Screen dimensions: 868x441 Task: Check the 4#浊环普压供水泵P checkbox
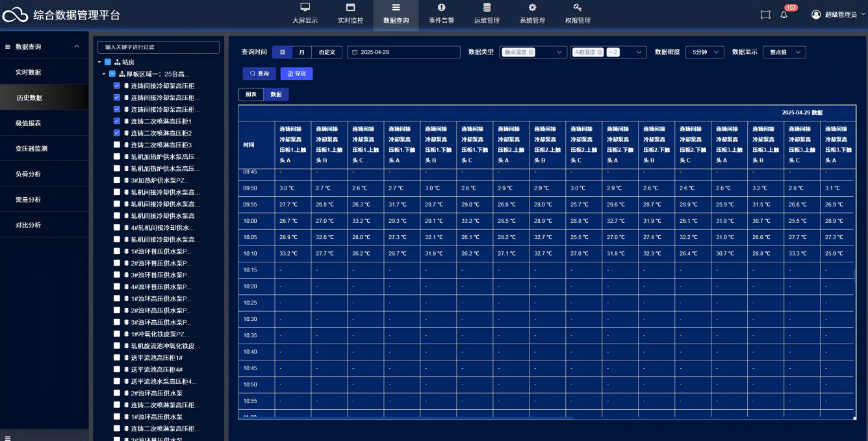tap(117, 286)
